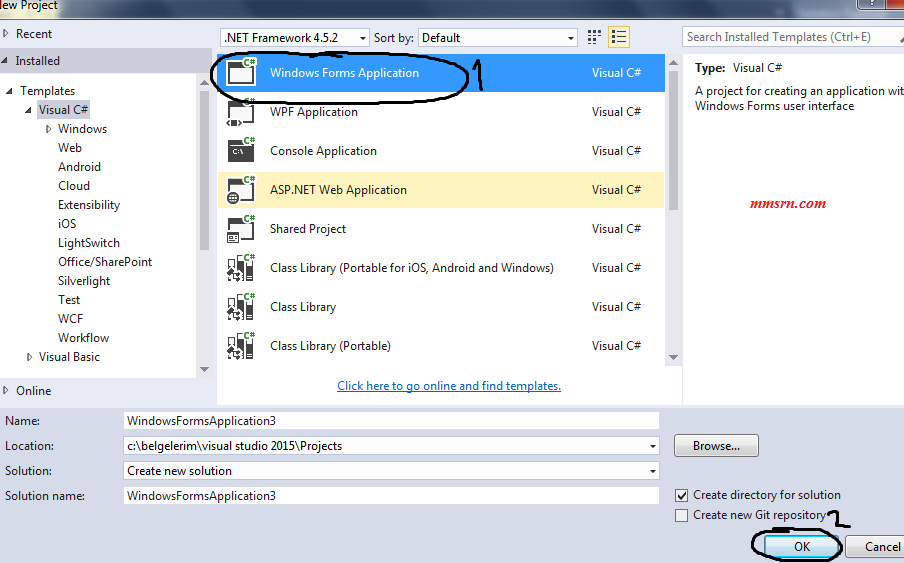Select the Office/SharePoint template category
The height and width of the screenshot is (563, 904).
click(105, 262)
